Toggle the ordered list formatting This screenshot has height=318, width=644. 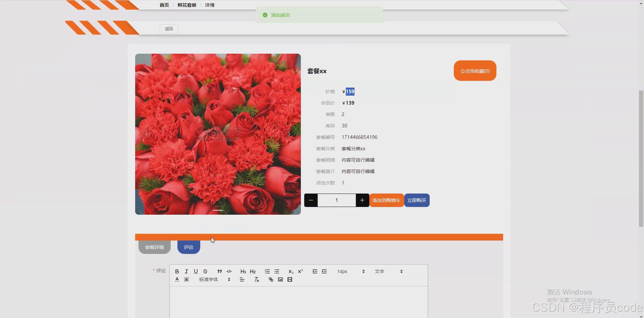(267, 271)
